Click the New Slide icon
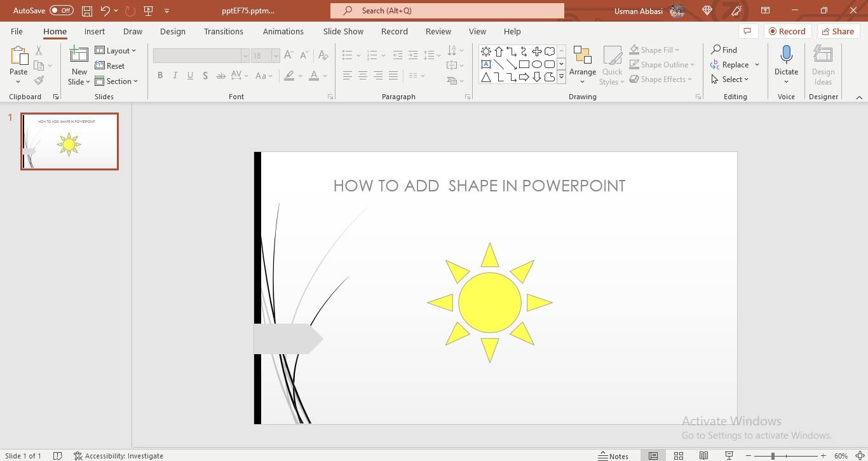 pos(79,55)
